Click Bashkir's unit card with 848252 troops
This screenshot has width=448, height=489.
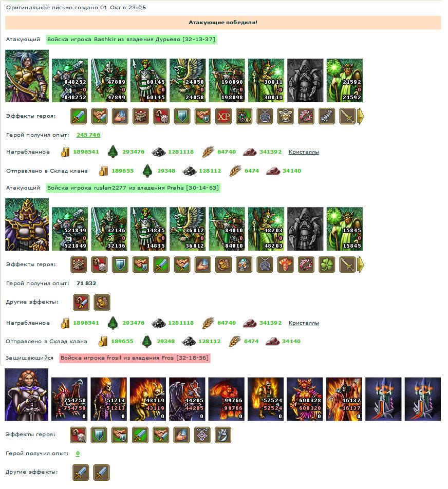coord(70,81)
